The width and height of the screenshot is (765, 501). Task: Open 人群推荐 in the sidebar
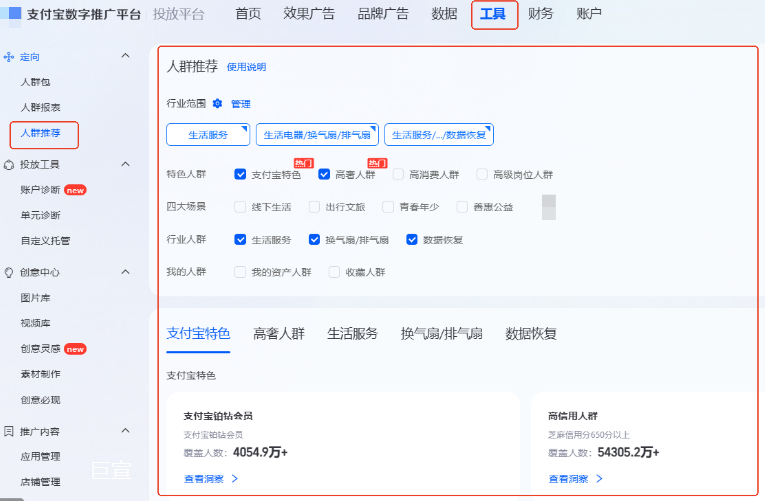click(x=40, y=133)
